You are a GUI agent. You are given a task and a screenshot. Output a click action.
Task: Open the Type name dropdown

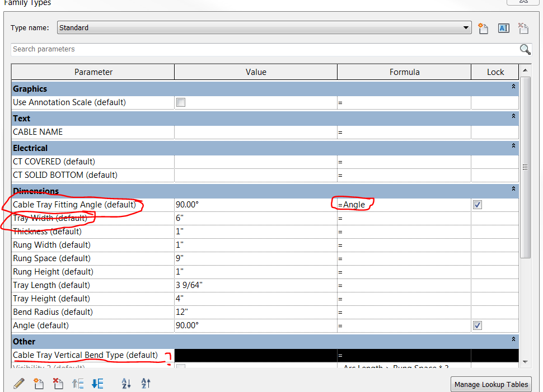pyautogui.click(x=465, y=27)
